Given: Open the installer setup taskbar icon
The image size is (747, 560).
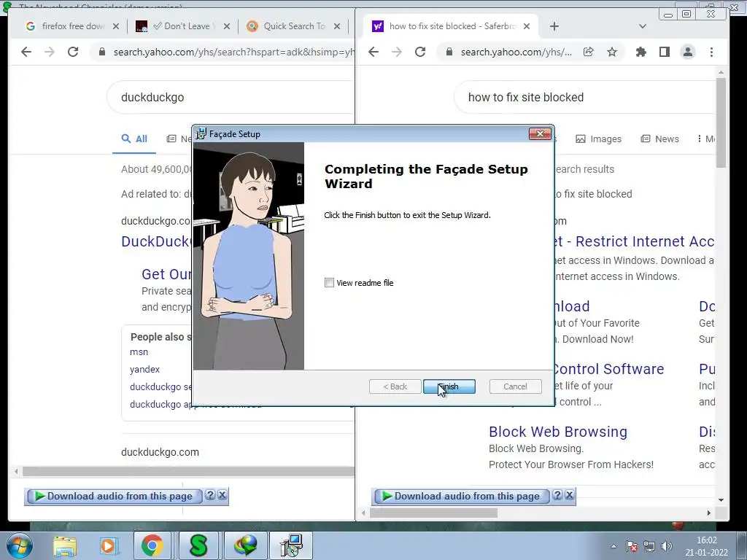Looking at the screenshot, I should (x=291, y=545).
